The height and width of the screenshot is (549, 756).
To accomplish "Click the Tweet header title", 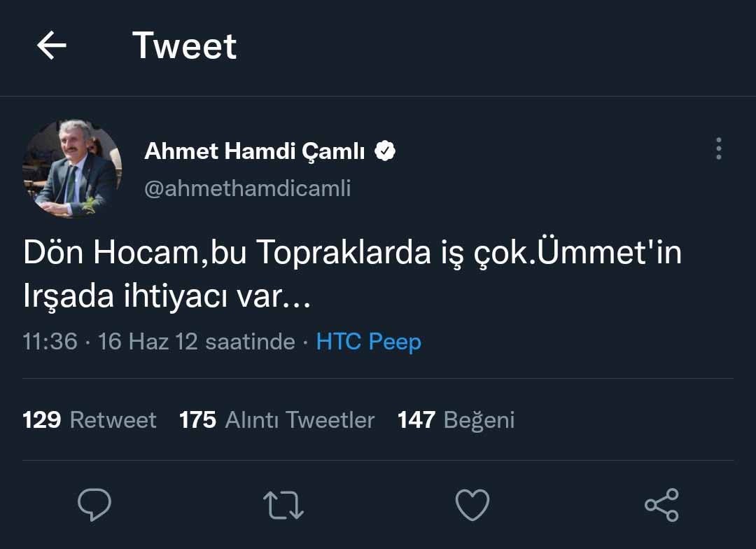I will [184, 46].
